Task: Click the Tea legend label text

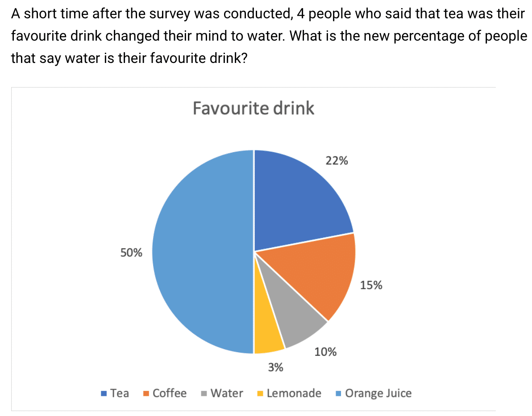Action: 120,393
